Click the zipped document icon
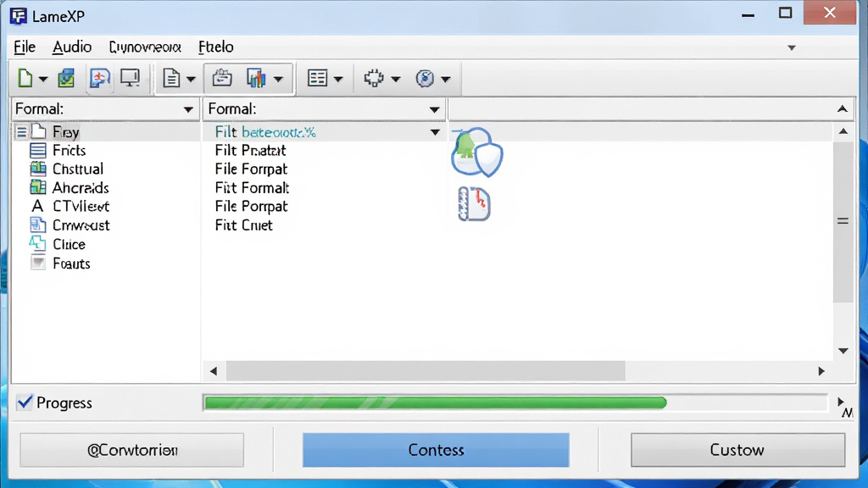 [x=475, y=204]
